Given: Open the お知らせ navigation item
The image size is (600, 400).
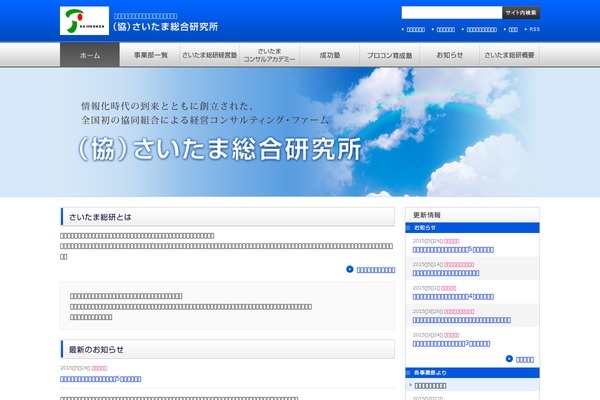Looking at the screenshot, I should click(450, 55).
